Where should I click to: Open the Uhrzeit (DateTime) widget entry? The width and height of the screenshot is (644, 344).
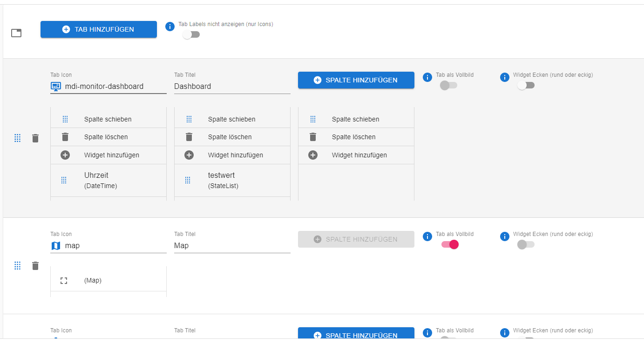pyautogui.click(x=108, y=180)
